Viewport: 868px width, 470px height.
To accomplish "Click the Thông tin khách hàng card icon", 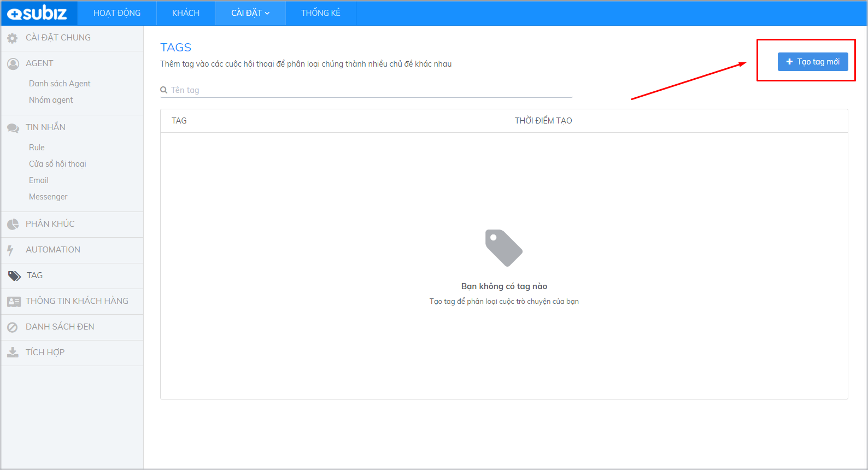I will (14, 302).
